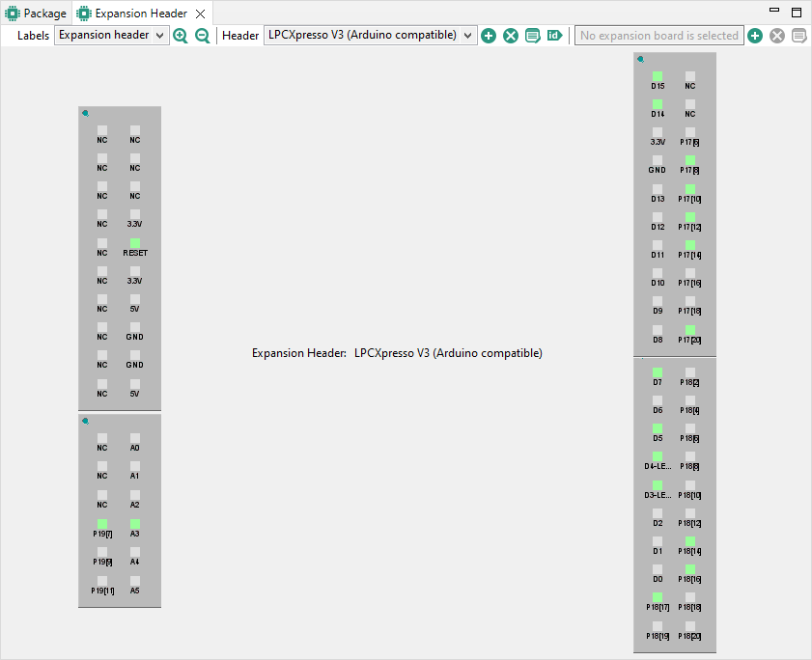This screenshot has height=660, width=812.
Task: Remove the selected header with the X icon
Action: pos(511,36)
